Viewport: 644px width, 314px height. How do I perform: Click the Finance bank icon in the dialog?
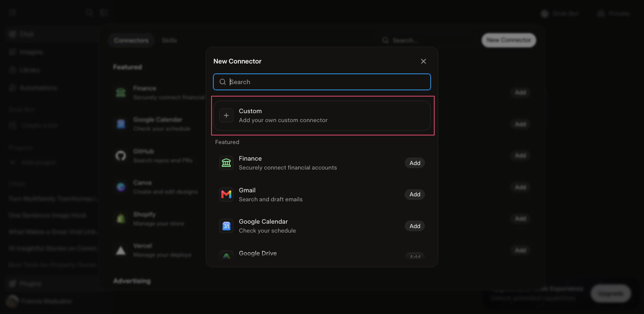pos(226,163)
